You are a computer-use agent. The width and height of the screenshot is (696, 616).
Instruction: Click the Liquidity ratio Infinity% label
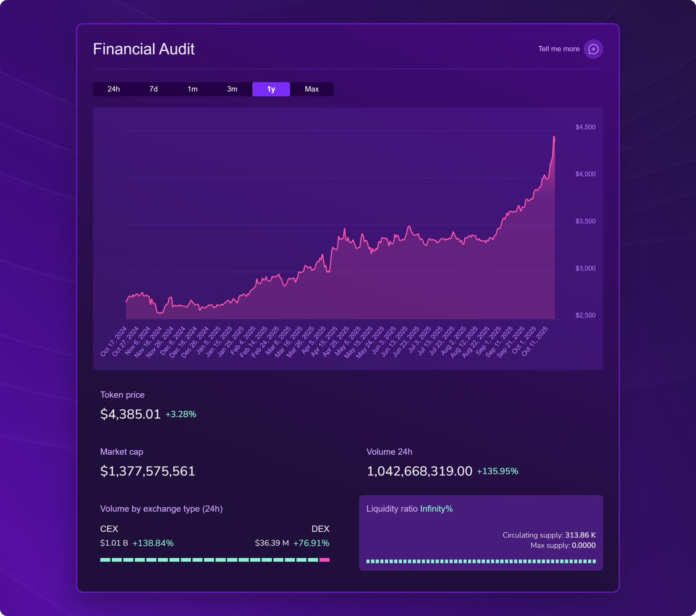[x=409, y=509]
